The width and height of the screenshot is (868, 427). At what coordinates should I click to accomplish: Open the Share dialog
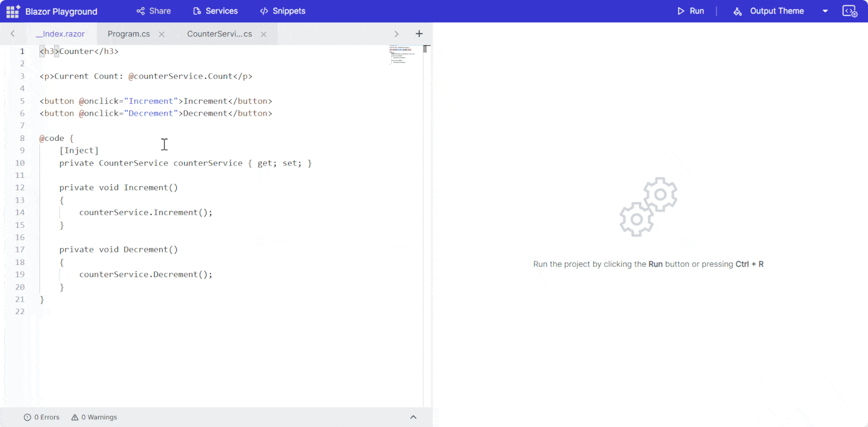coord(153,11)
